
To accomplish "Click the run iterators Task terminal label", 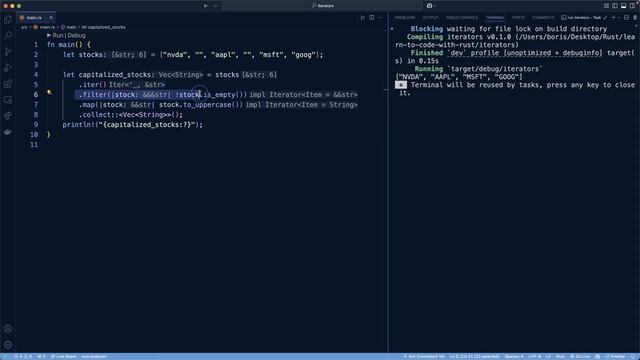I will pyautogui.click(x=581, y=18).
